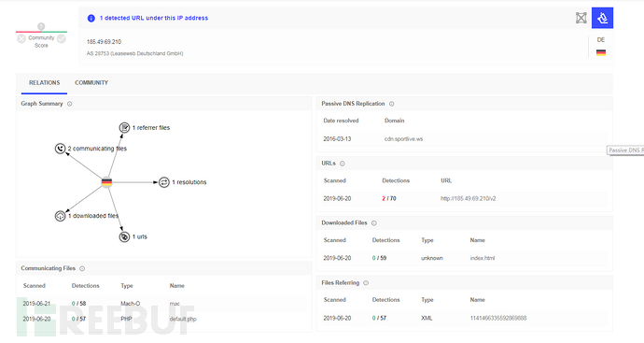Click the referrer files node icon
This screenshot has width=644, height=343.
(x=124, y=127)
